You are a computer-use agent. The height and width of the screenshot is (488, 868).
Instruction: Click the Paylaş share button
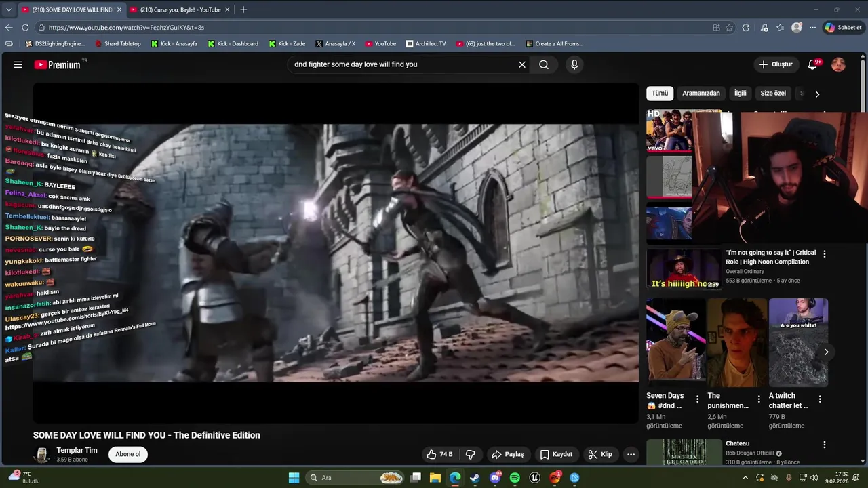(x=508, y=454)
